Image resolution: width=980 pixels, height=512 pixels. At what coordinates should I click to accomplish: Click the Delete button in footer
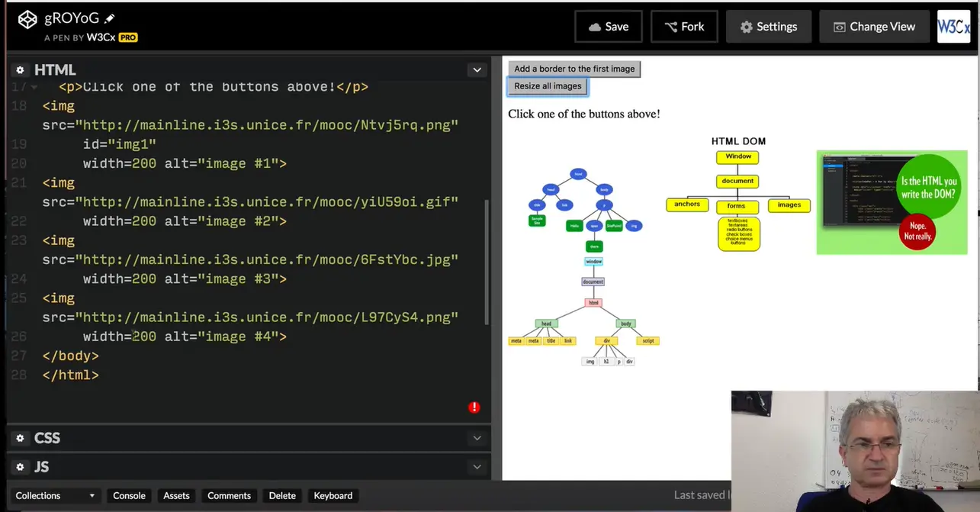[x=282, y=495]
